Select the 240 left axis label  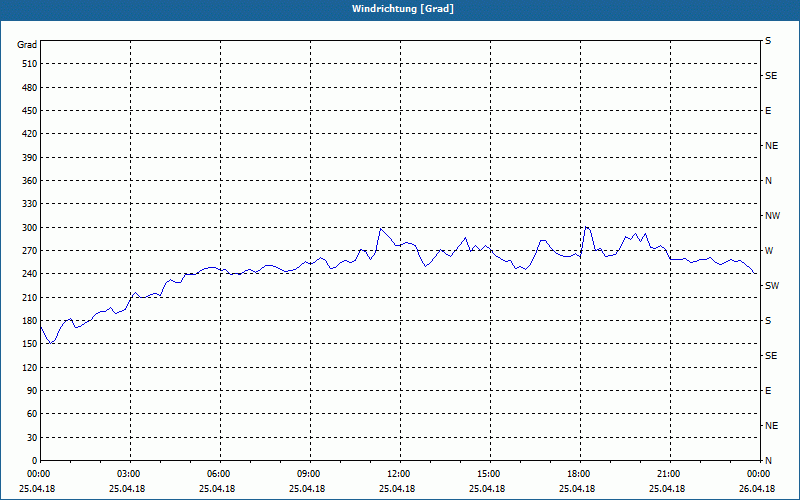[x=30, y=274]
